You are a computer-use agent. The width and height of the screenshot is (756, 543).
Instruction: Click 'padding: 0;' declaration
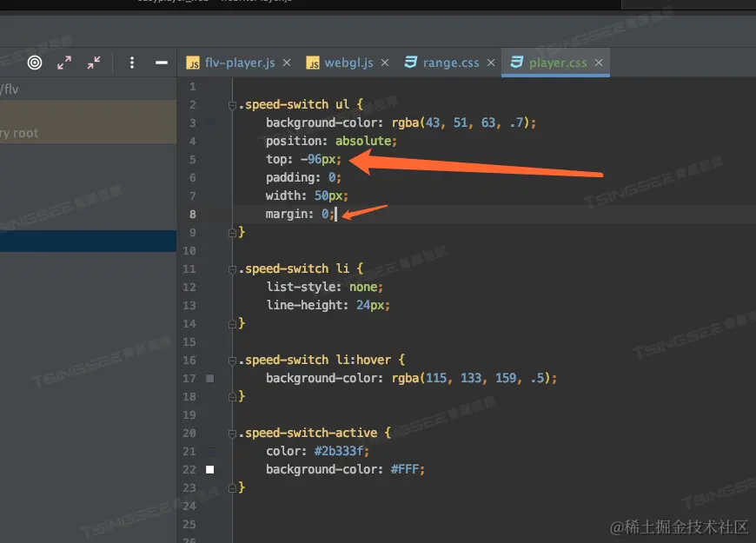tap(303, 177)
